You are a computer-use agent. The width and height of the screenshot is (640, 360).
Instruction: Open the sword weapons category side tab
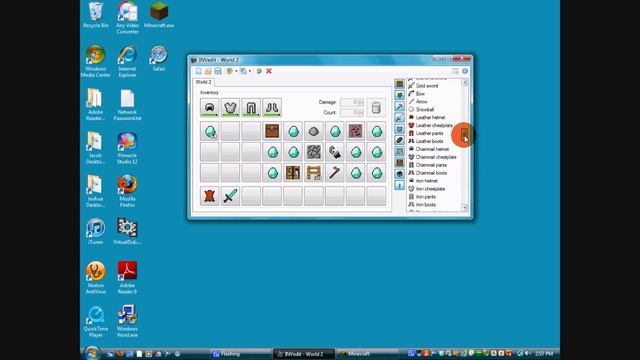click(x=400, y=118)
